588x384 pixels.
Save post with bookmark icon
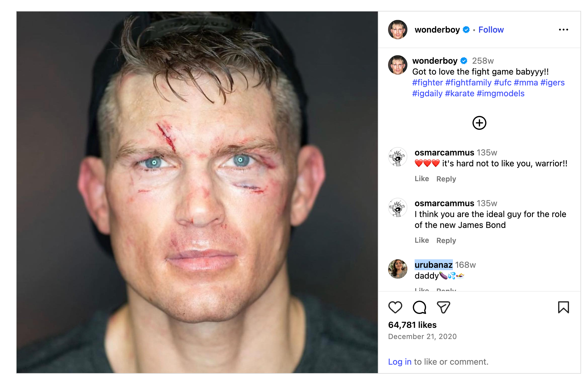pos(563,307)
